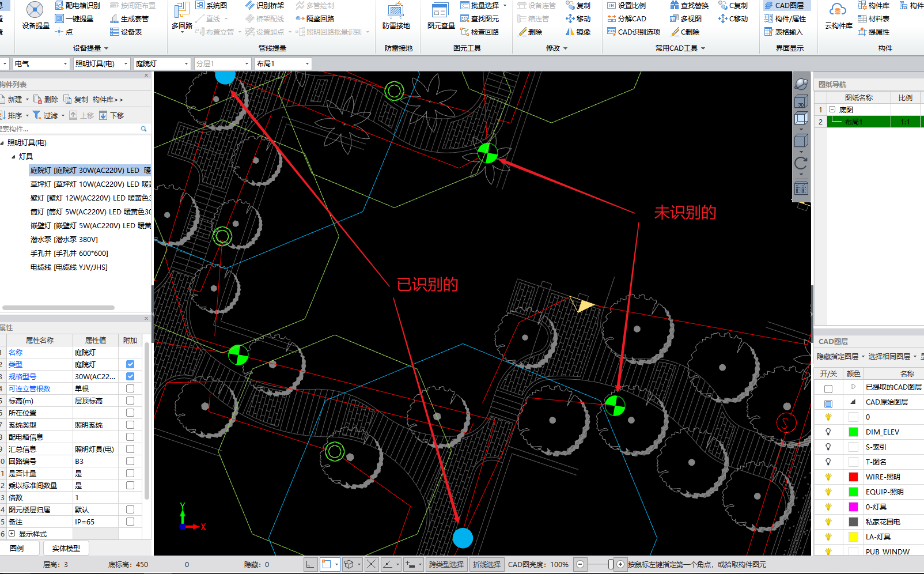The width and height of the screenshot is (924, 574).
Task: Open the 批量选择 dropdown
Action: tap(505, 6)
